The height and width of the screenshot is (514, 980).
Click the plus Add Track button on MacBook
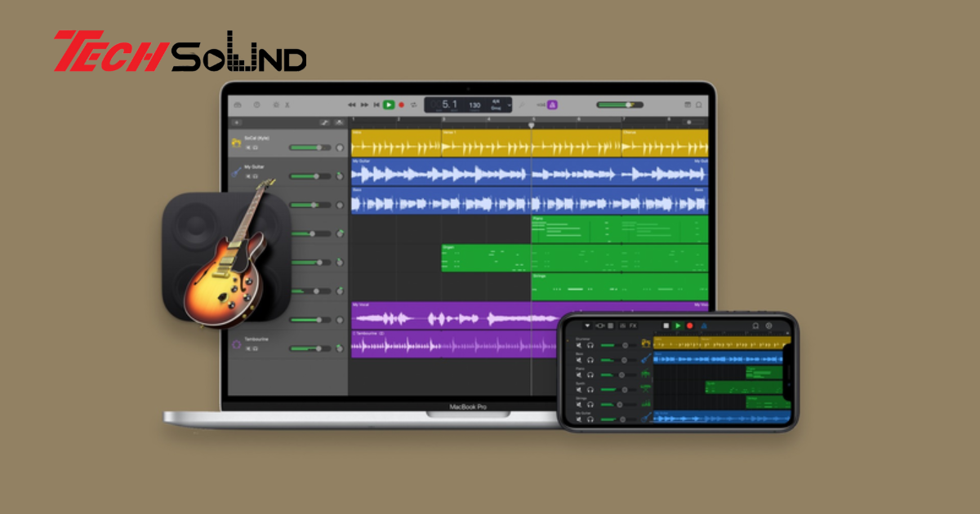pos(237,122)
